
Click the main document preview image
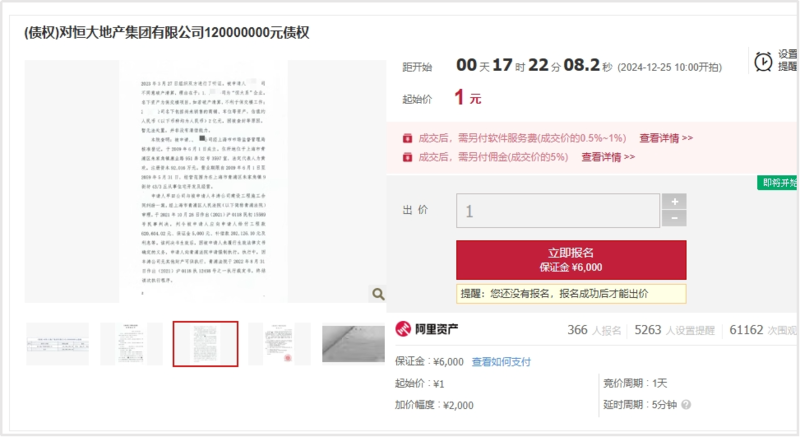(205, 182)
